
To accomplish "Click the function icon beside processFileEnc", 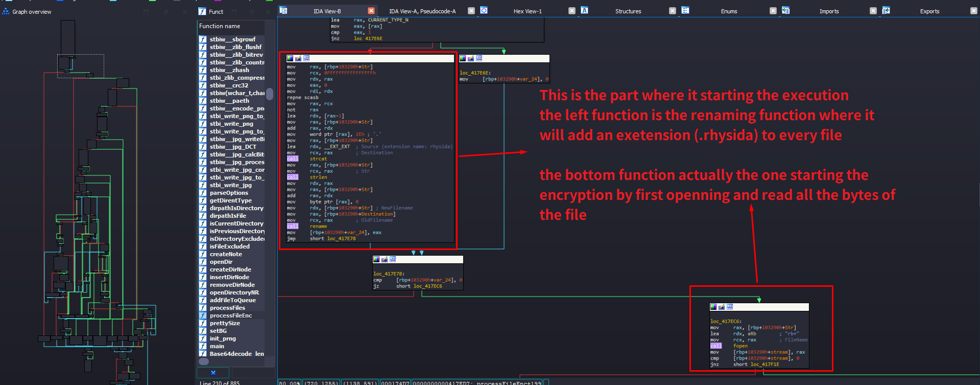I will click(203, 315).
